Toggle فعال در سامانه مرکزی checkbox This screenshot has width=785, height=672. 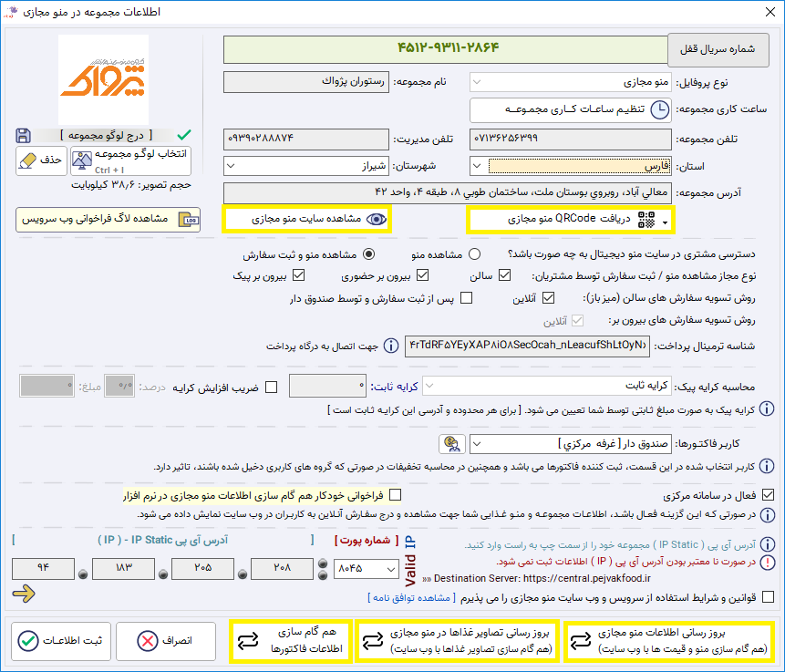click(x=768, y=495)
